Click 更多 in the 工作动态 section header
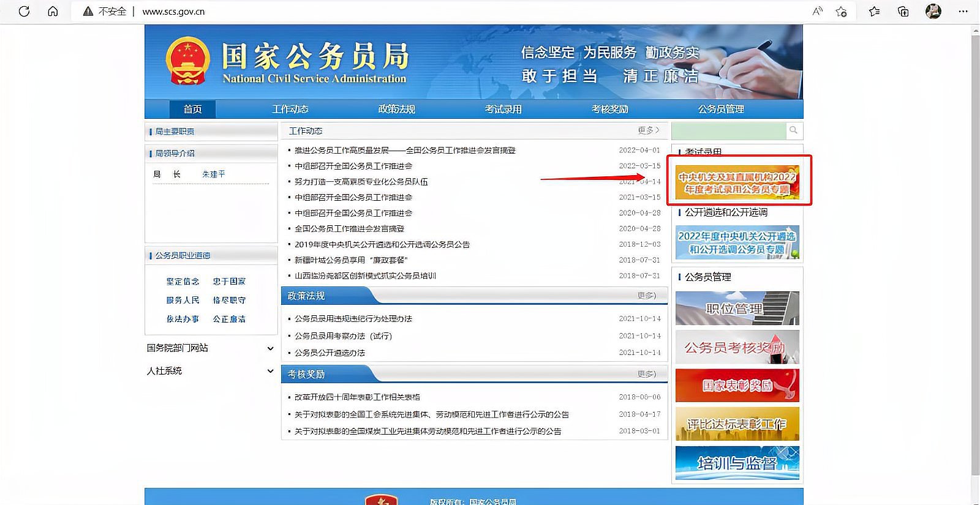980x505 pixels. 648,130
